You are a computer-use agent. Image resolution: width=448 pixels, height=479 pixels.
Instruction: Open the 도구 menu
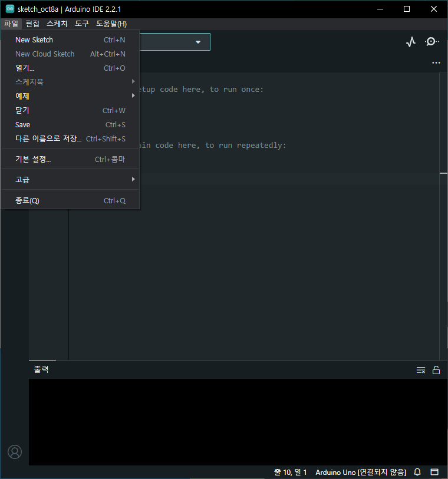[82, 24]
